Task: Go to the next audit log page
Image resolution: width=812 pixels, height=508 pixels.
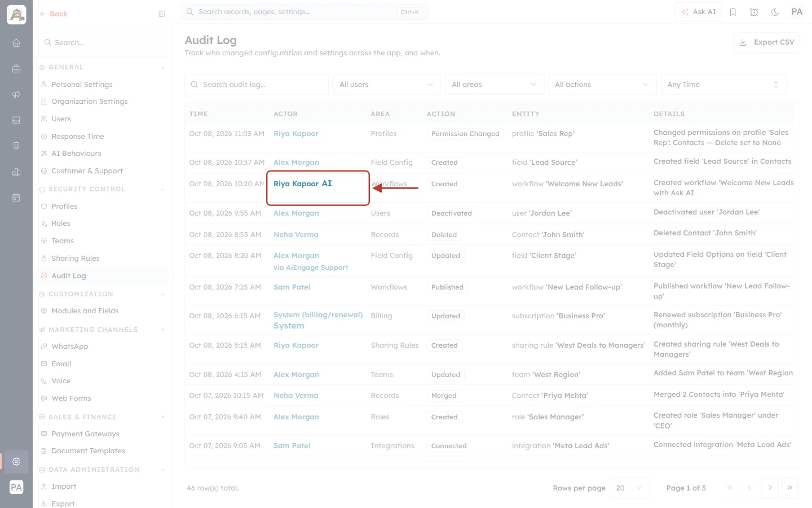Action: [x=770, y=488]
